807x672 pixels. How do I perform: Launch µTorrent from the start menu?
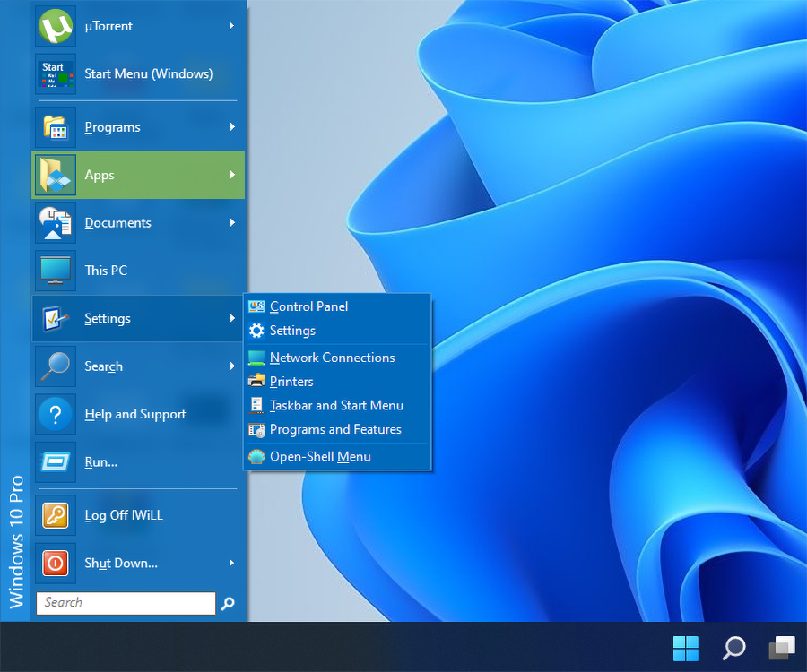(x=108, y=26)
